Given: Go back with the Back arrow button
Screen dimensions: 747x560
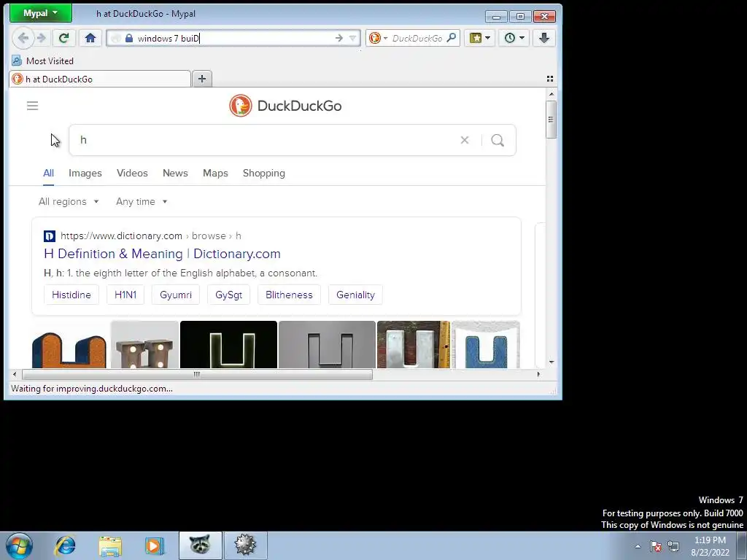Looking at the screenshot, I should coord(23,38).
